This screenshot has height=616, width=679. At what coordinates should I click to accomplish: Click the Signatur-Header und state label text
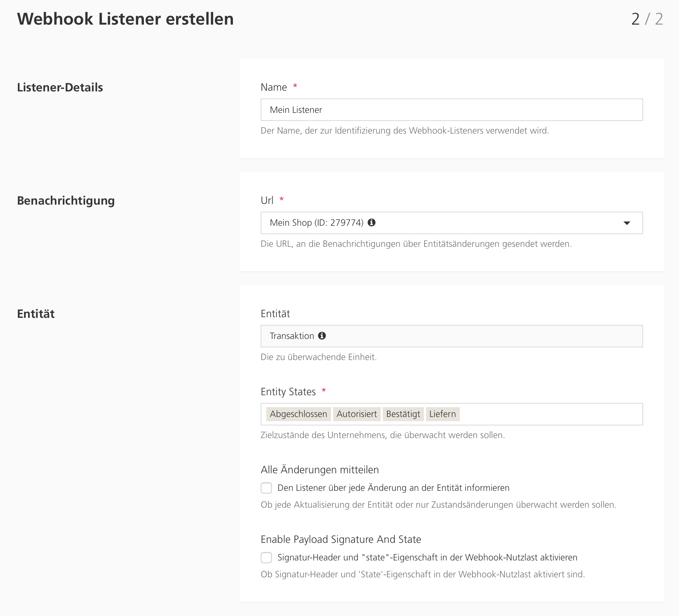click(x=427, y=558)
